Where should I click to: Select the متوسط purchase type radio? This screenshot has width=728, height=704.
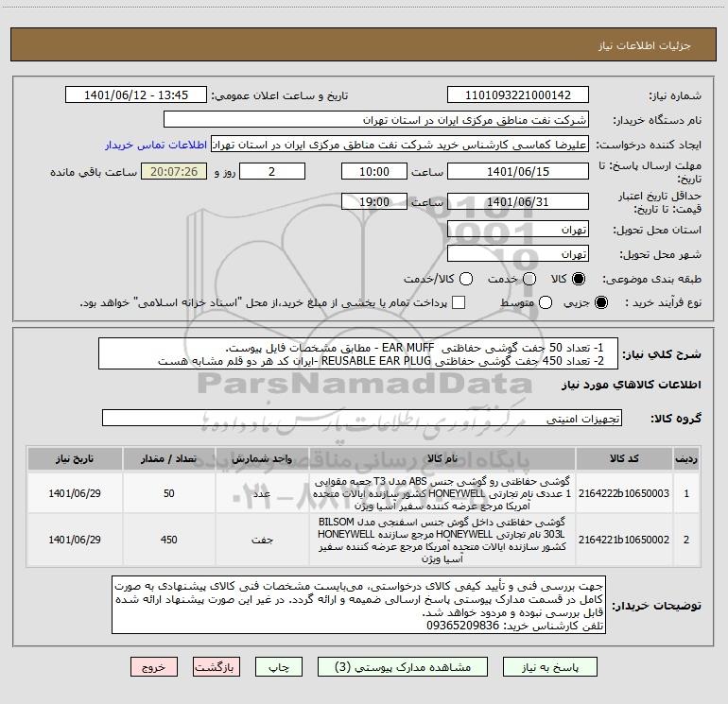coord(546,302)
